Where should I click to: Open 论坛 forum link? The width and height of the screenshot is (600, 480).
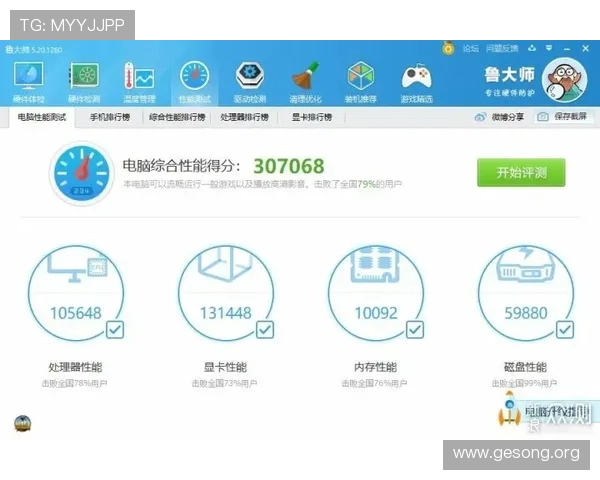coord(470,49)
